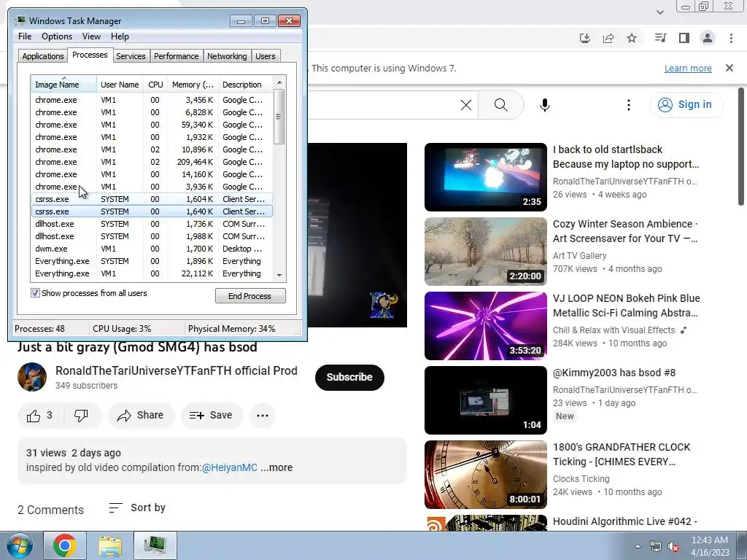Open the 1800's Grandfather Clock thumbnail
The image size is (747, 560).
(x=485, y=474)
